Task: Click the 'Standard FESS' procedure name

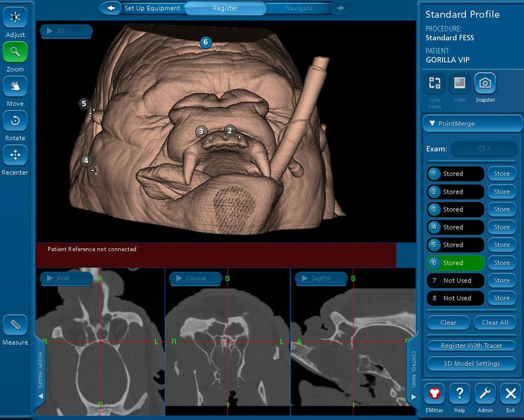Action: point(450,38)
